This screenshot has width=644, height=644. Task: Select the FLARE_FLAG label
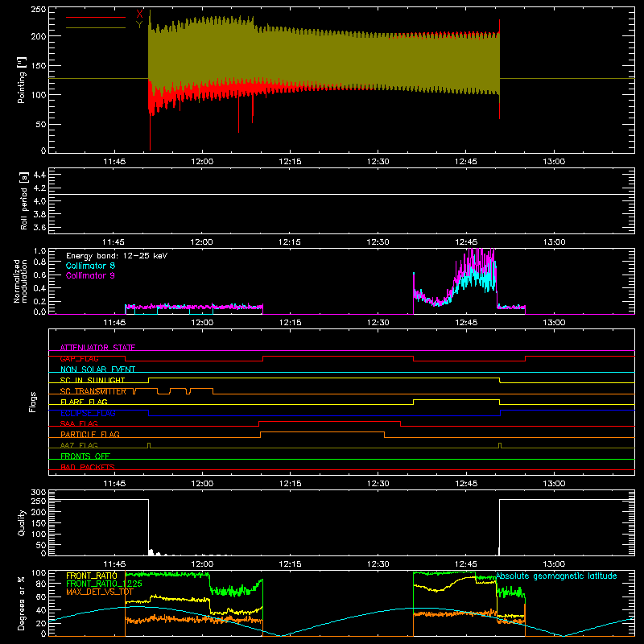pos(84,402)
